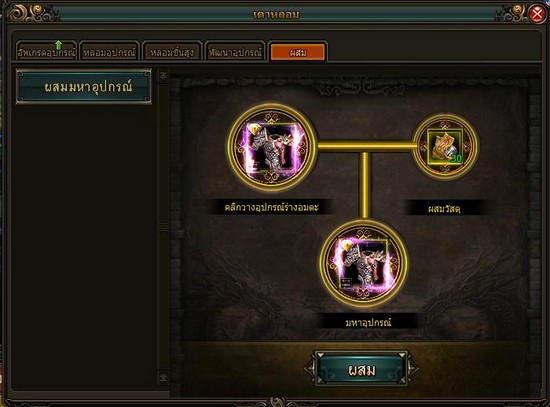Click the ผสมวัสดุ material label

[x=444, y=209]
